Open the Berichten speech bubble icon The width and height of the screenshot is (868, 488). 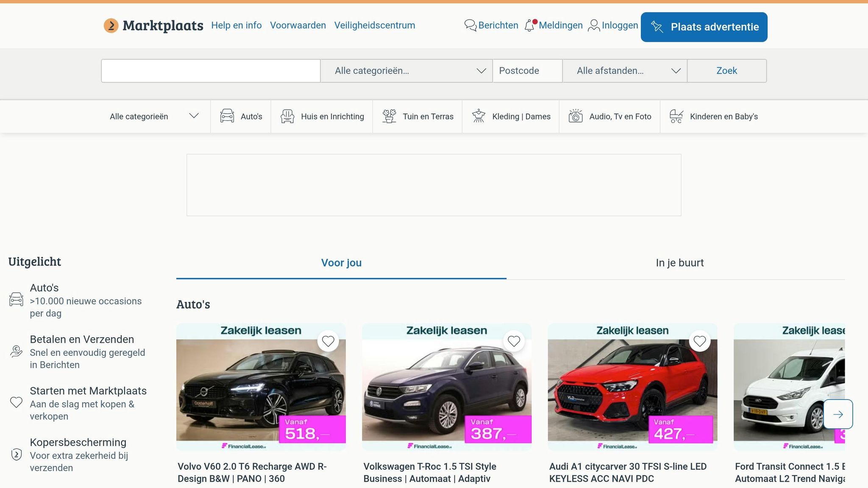[x=470, y=25]
